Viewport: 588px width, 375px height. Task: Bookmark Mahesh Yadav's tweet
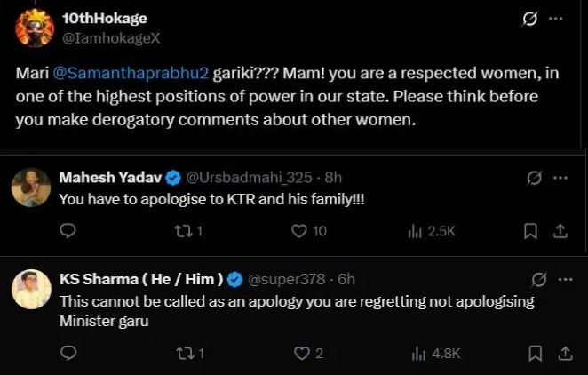point(531,230)
